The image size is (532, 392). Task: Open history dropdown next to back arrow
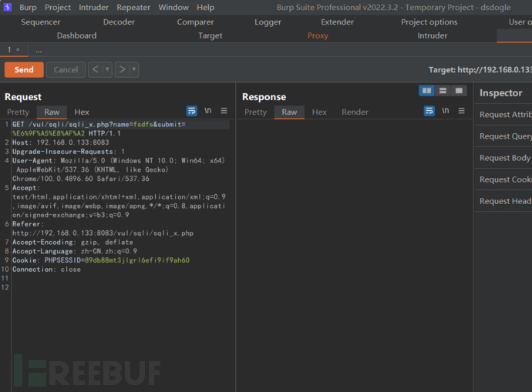click(107, 69)
